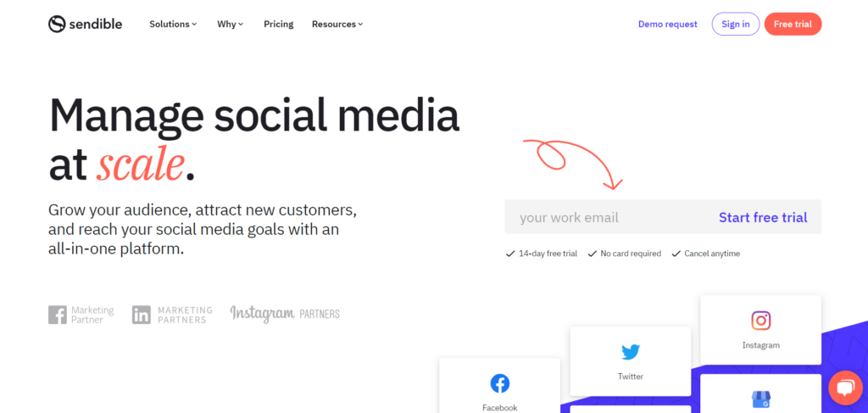The width and height of the screenshot is (868, 413).
Task: Click the Sendible logo icon
Action: point(57,24)
